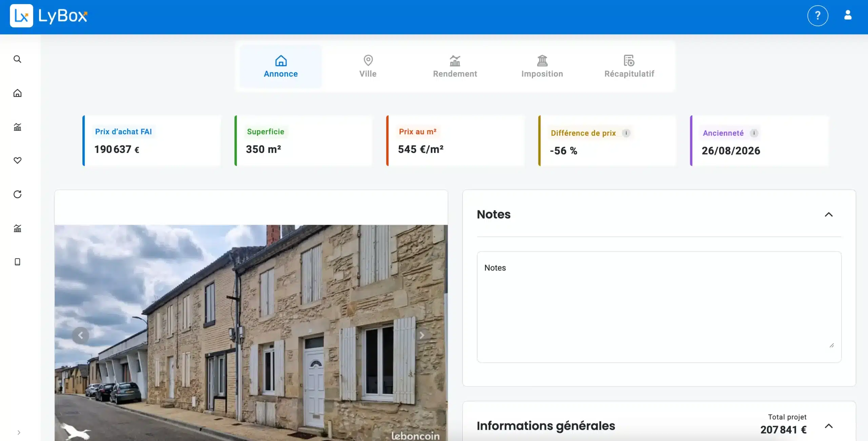868x441 pixels.
Task: Open the help question mark icon
Action: point(817,16)
